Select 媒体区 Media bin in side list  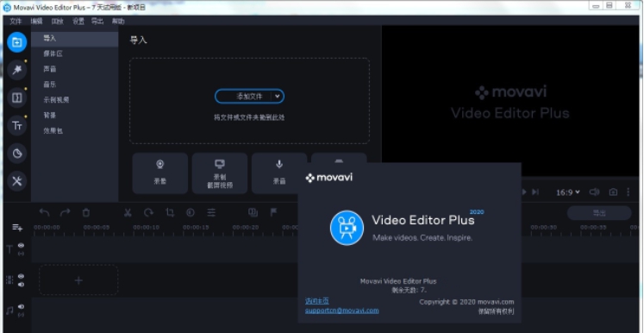click(x=75, y=53)
